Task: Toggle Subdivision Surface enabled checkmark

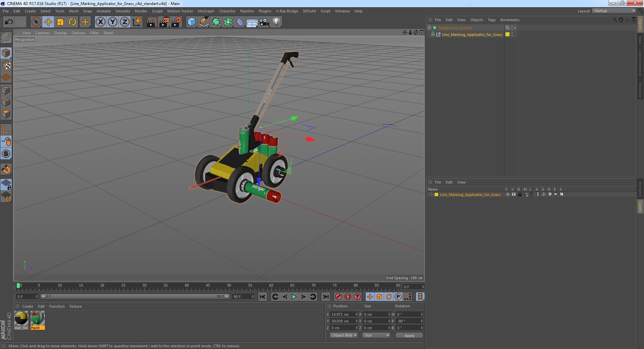Action: point(515,28)
